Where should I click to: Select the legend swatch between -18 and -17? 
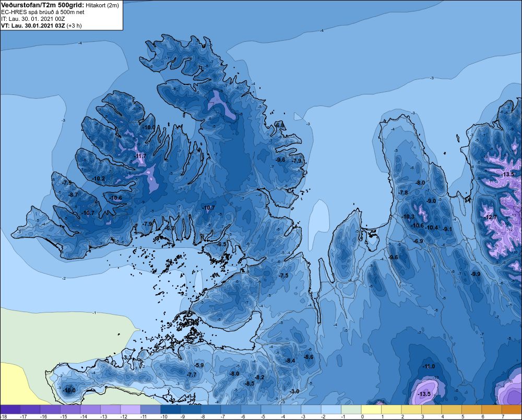pyautogui.click(x=10, y=409)
